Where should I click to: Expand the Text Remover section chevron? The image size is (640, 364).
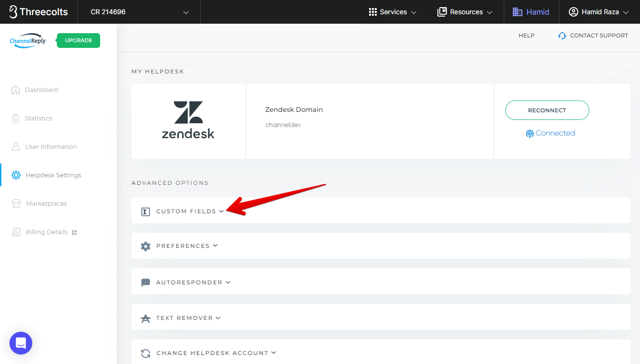(218, 318)
